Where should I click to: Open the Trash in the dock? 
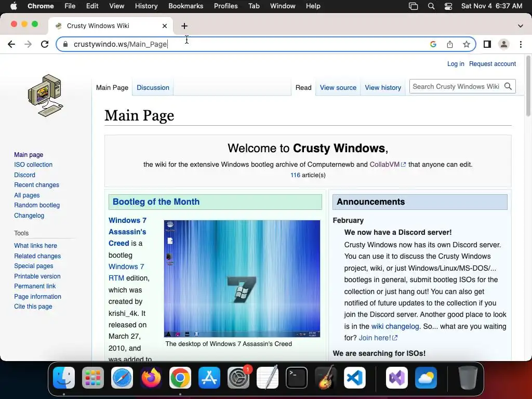click(468, 378)
